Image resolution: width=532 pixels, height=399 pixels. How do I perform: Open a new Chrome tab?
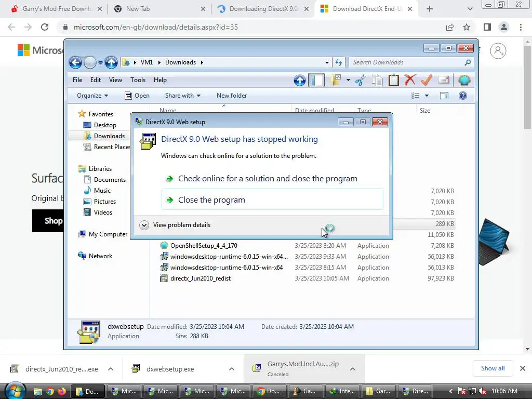429,9
